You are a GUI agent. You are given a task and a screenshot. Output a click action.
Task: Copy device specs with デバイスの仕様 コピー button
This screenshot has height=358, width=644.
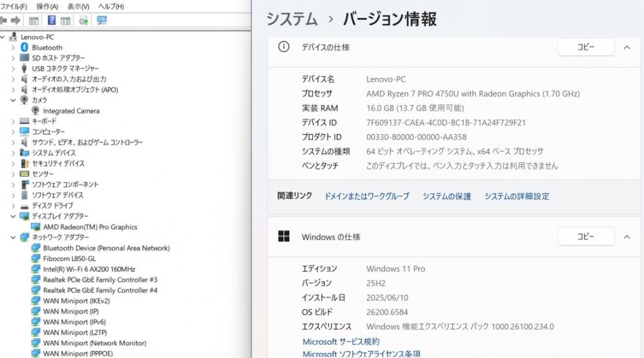(586, 47)
